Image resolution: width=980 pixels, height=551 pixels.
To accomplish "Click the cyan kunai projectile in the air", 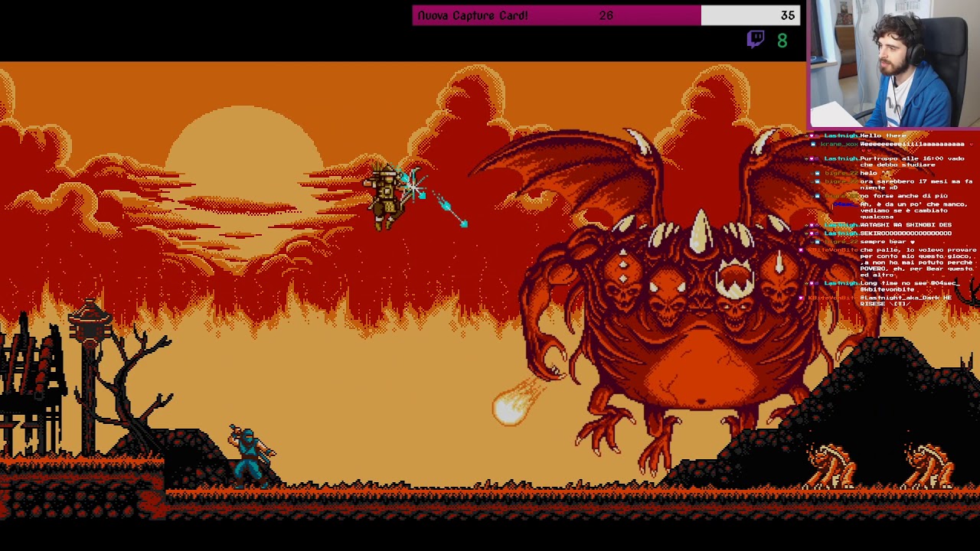I will 452,210.
